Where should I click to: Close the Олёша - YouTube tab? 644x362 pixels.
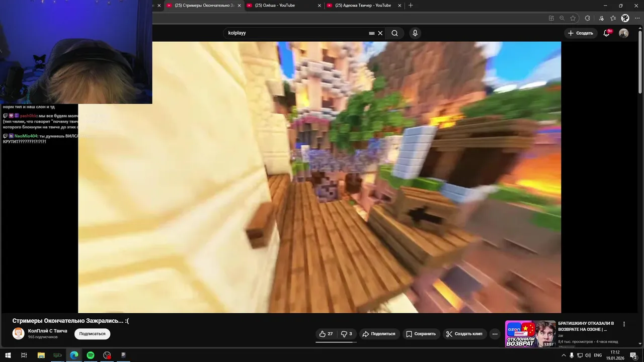[x=319, y=6]
